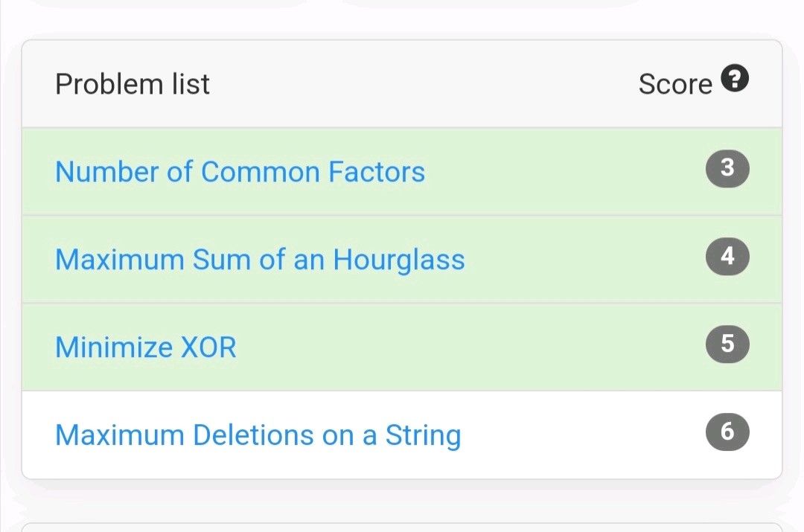Click the score badge showing 5
Image resolution: width=804 pixels, height=532 pixels.
coord(727,344)
